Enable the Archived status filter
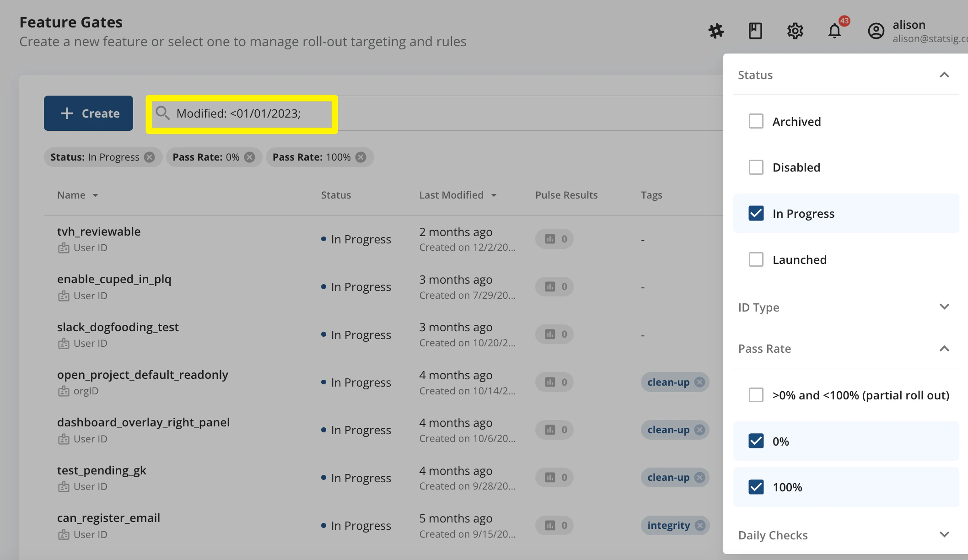Screen dimensions: 968x560 point(756,121)
